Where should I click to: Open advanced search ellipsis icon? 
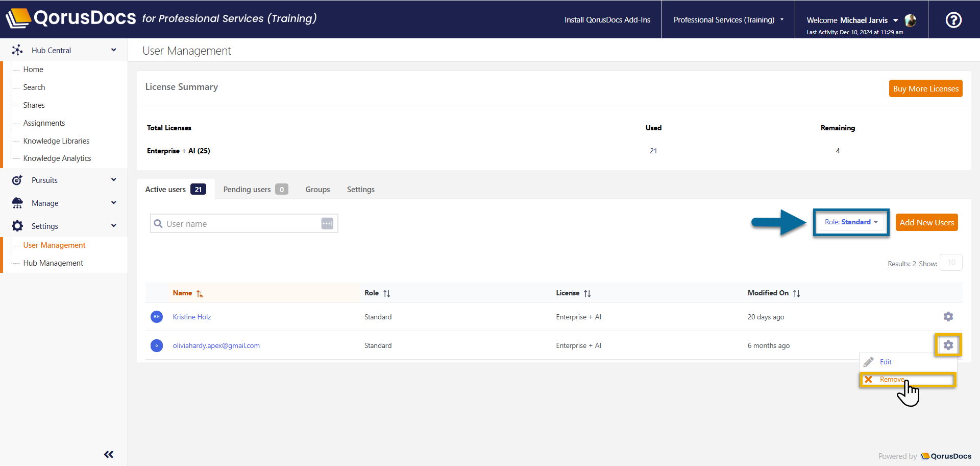click(327, 223)
